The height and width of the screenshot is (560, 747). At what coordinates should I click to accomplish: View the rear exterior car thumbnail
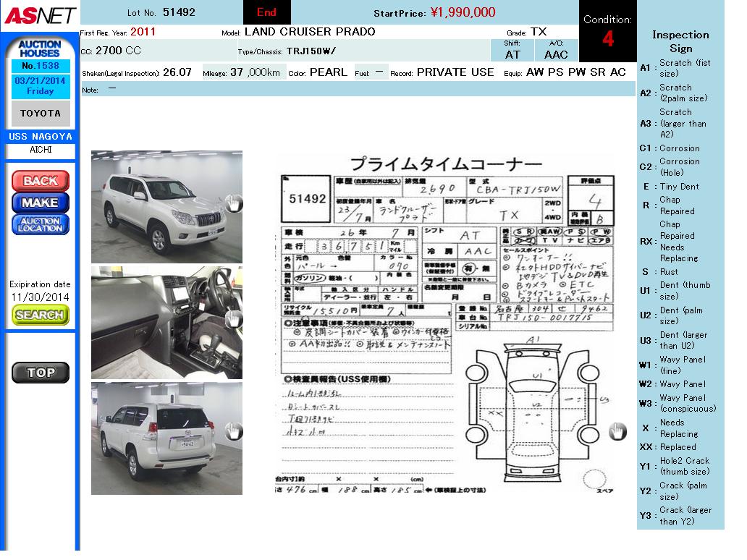[166, 438]
